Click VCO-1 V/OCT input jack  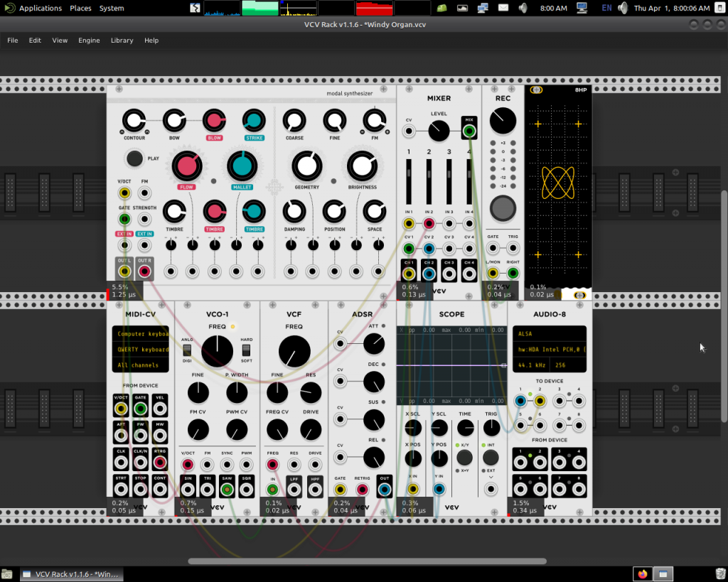pos(188,464)
